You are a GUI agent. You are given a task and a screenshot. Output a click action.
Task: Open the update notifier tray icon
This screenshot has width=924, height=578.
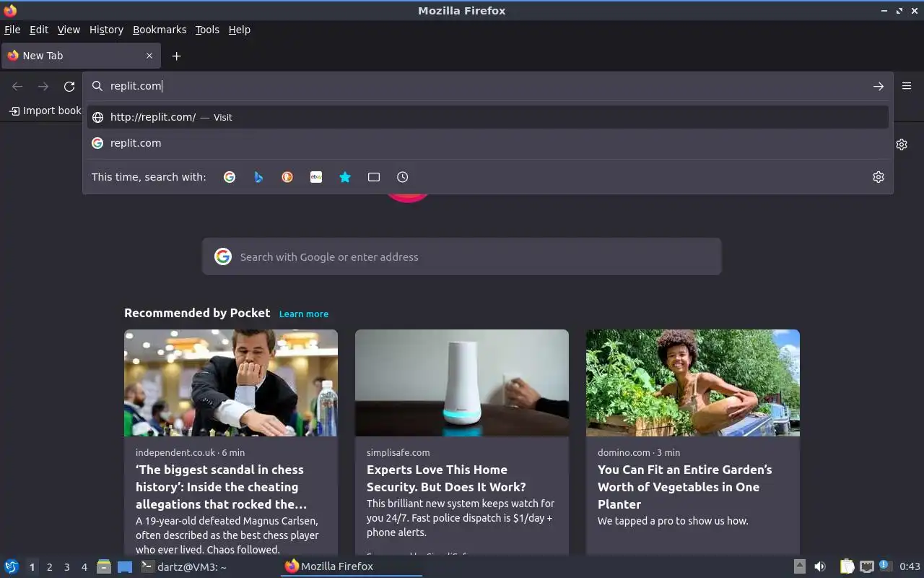885,566
